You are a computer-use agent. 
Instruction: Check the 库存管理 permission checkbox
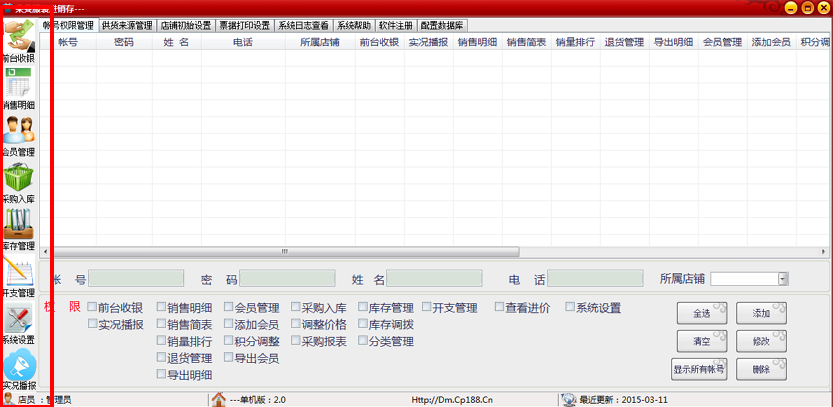click(362, 307)
